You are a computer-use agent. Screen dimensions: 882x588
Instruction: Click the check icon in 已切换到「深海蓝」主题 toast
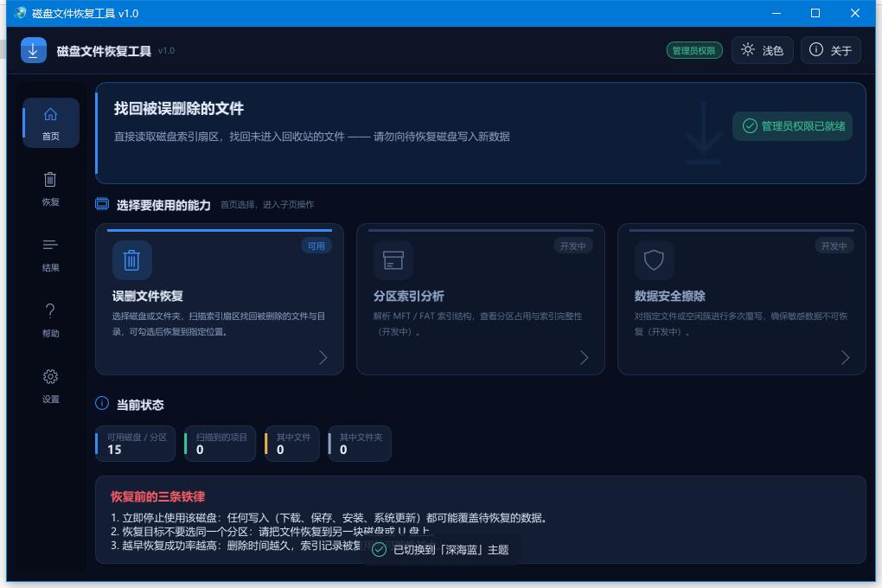(x=379, y=550)
